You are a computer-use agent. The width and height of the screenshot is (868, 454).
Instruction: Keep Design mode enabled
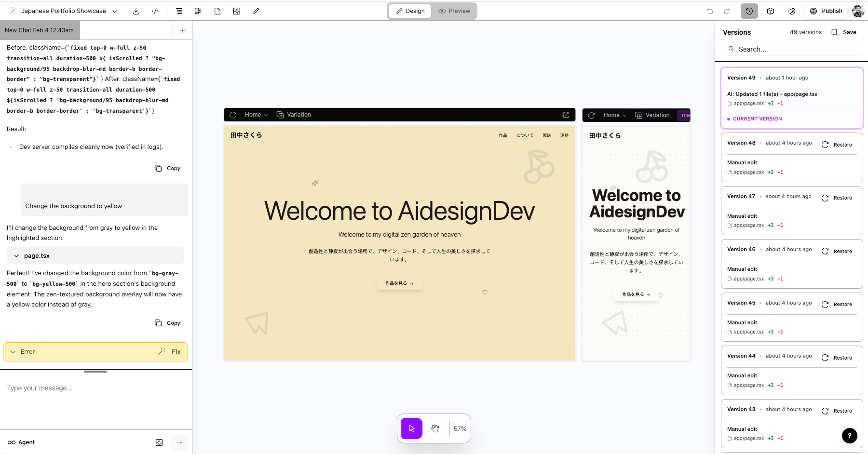[x=409, y=11]
